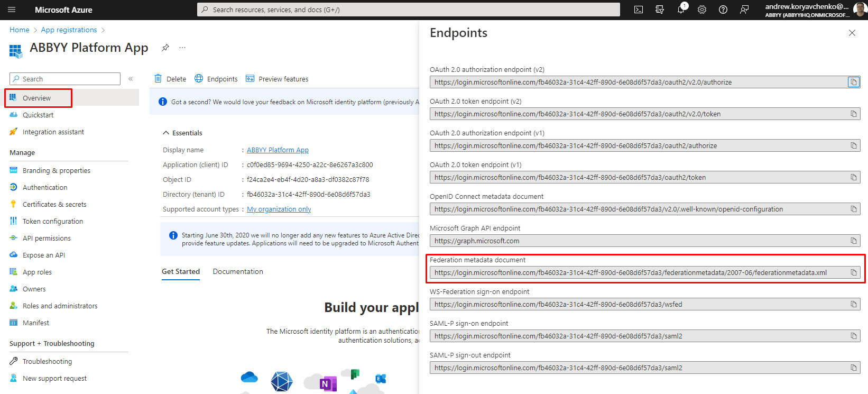Open Endpoints from the toolbar

point(216,79)
